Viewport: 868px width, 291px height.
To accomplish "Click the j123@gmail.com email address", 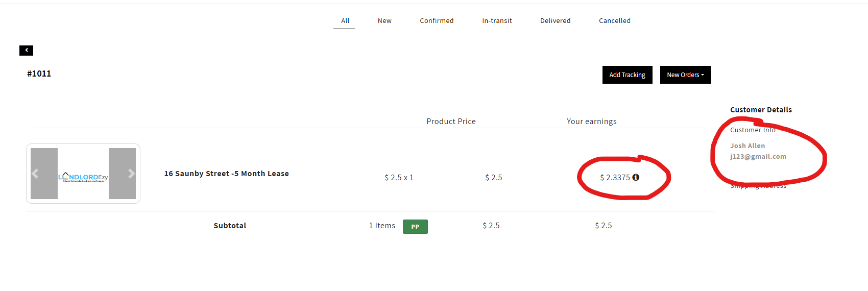I will tap(758, 157).
